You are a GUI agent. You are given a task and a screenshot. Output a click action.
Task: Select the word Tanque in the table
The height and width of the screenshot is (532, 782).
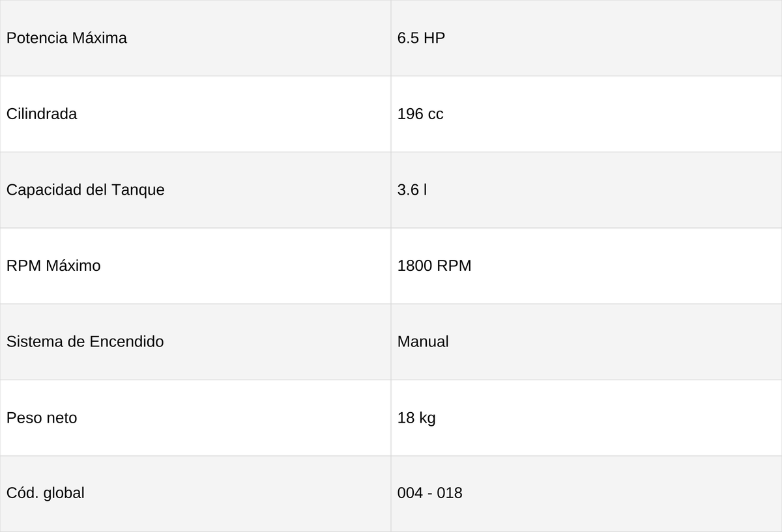pos(138,190)
